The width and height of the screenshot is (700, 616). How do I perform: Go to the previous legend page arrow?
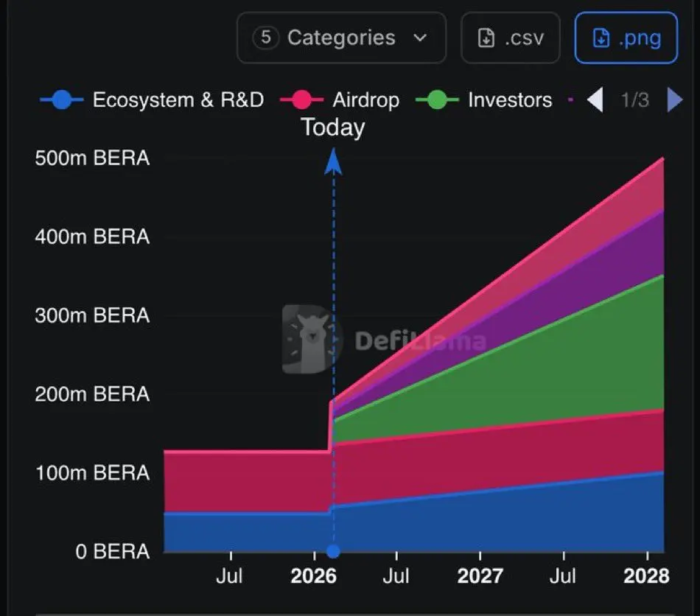tap(595, 99)
